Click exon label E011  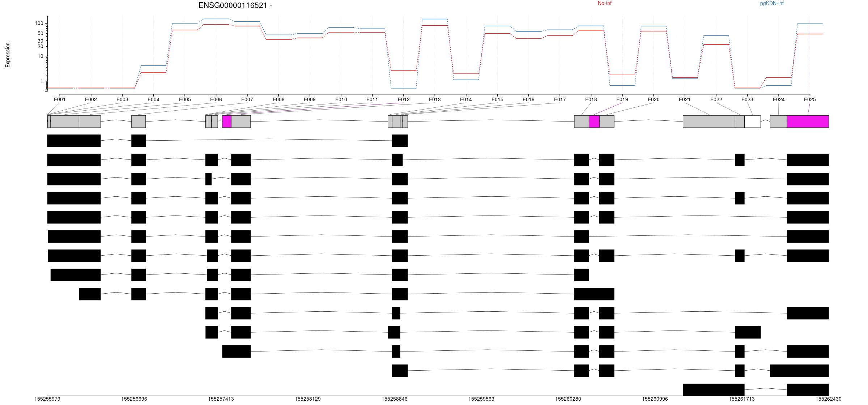[x=372, y=99]
